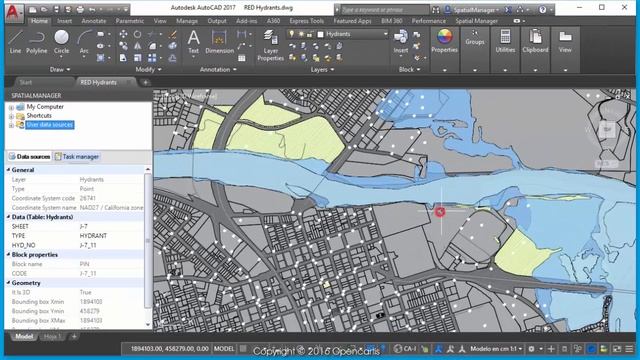
Task: Add a new drawing tab with plus button
Action: 145,82
